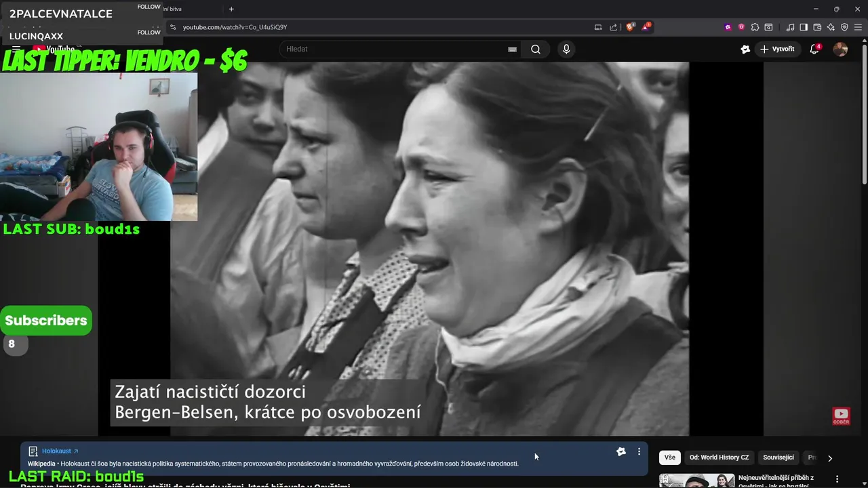Open the Nejneuvěřitelnější příběh suggested video title
868x488 pixels.
coord(776,481)
